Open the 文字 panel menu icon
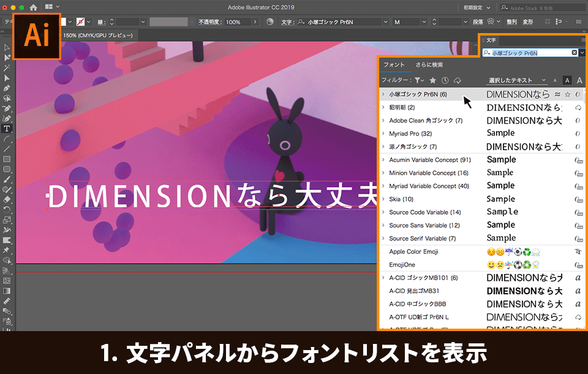This screenshot has height=374, width=588. tap(583, 40)
